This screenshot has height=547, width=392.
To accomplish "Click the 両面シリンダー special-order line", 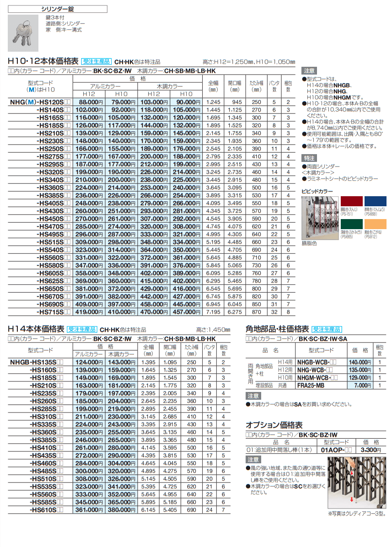I will (x=321, y=166).
